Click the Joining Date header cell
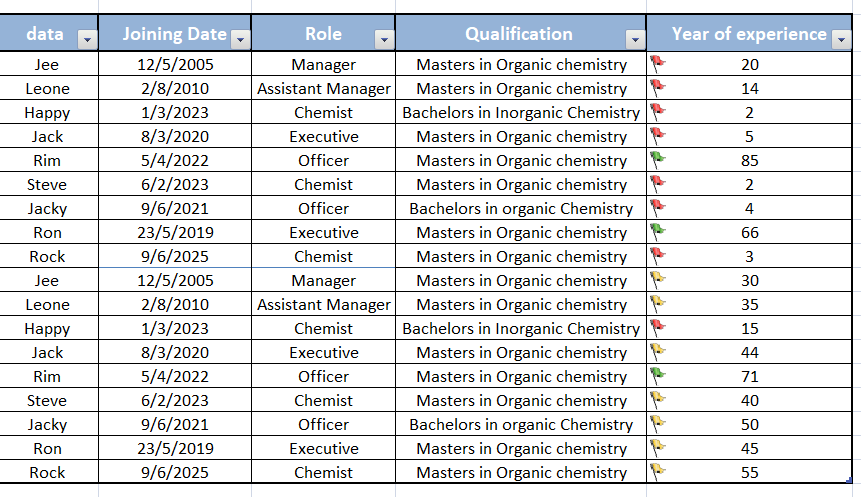Image resolution: width=861 pixels, height=497 pixels. pos(175,33)
